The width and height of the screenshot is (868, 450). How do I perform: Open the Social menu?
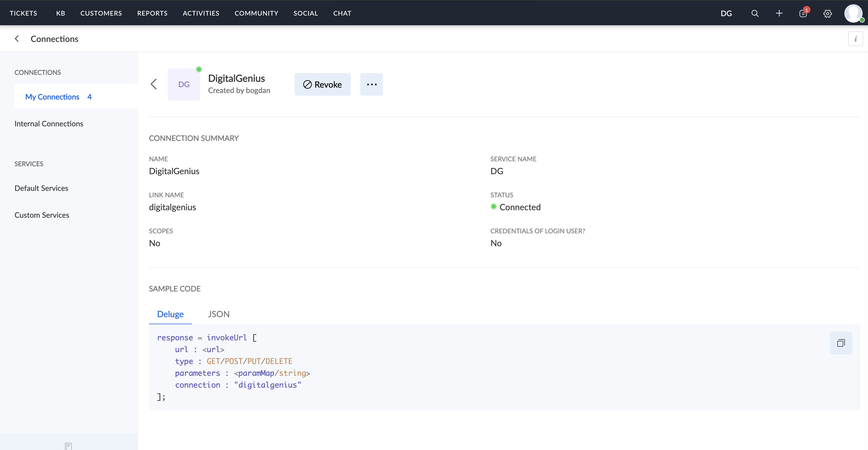click(306, 13)
